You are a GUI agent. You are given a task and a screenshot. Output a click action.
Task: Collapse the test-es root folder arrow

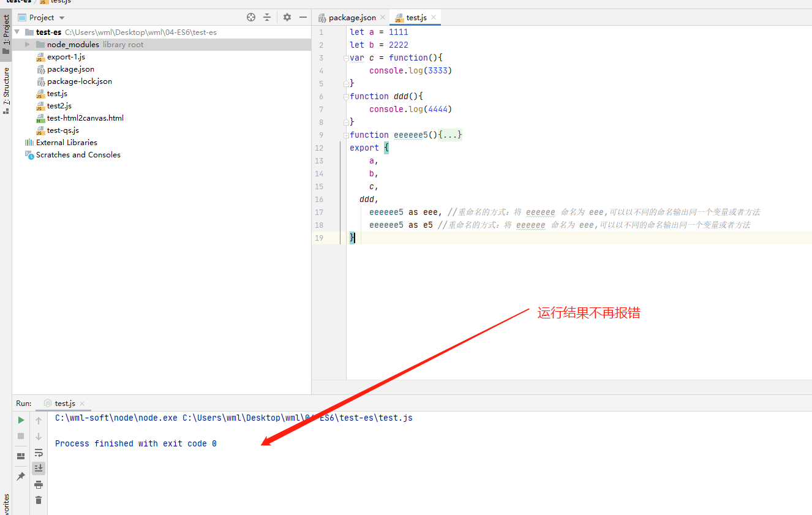coord(17,32)
